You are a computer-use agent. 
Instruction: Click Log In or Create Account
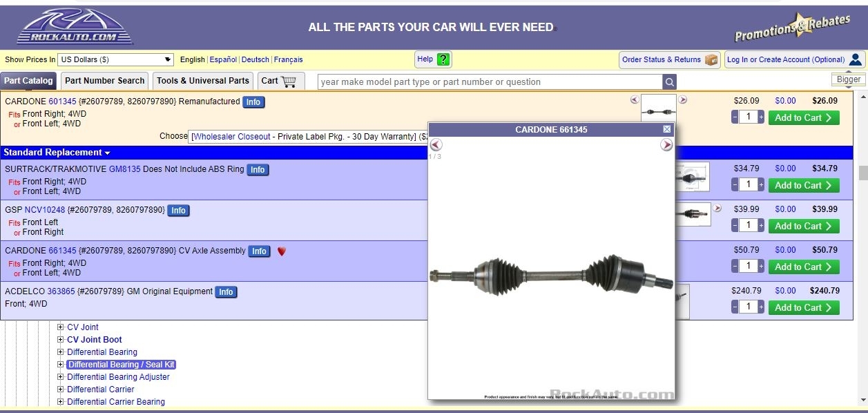click(794, 59)
